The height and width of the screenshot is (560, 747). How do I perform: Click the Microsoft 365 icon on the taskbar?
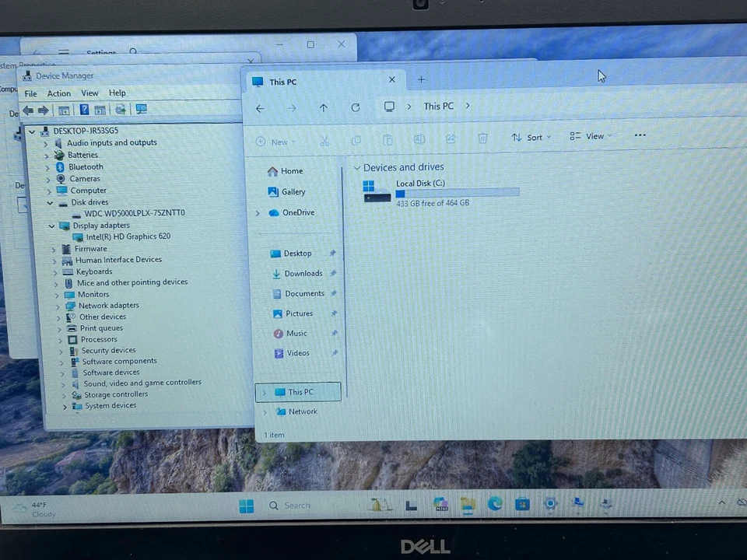point(440,505)
